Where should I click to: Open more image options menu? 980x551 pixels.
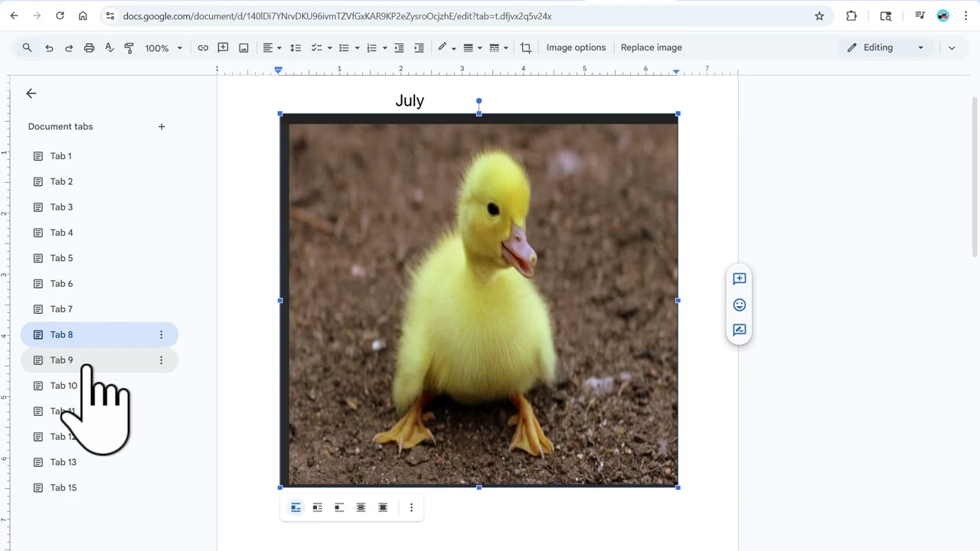coord(411,507)
